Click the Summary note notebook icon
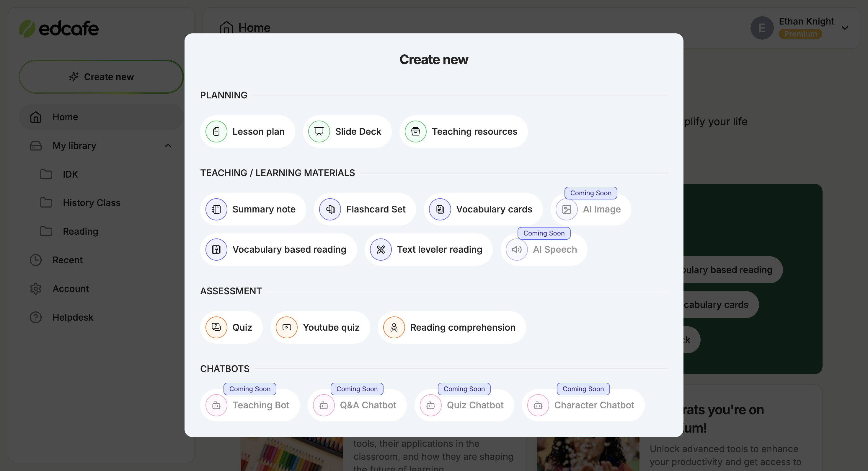 216,209
